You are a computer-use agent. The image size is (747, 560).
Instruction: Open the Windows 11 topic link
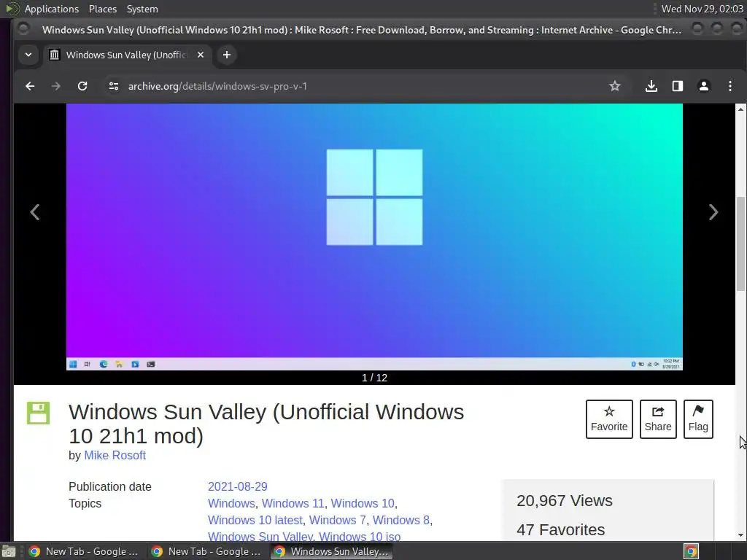pos(293,503)
